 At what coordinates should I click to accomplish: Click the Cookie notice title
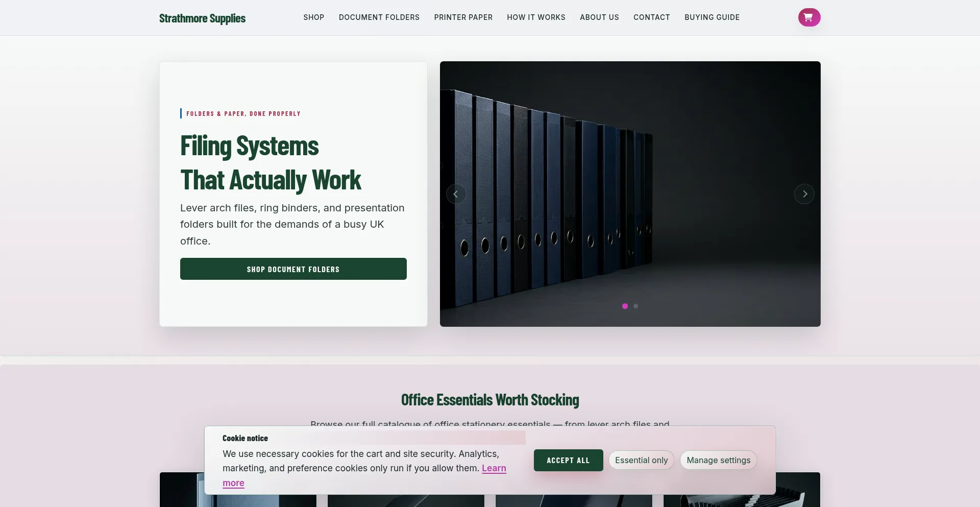pos(245,438)
